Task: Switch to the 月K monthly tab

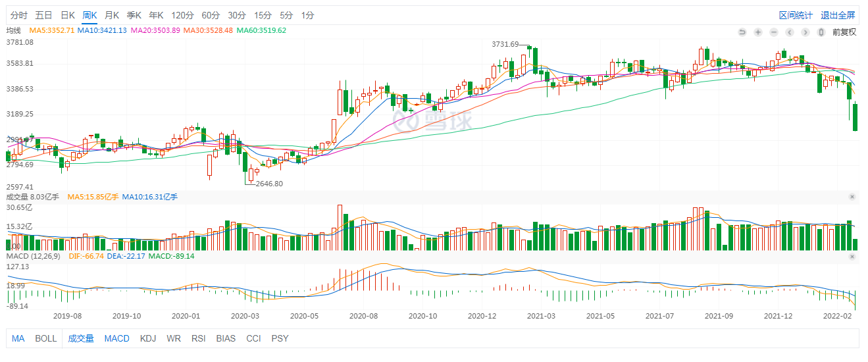Action: [112, 15]
